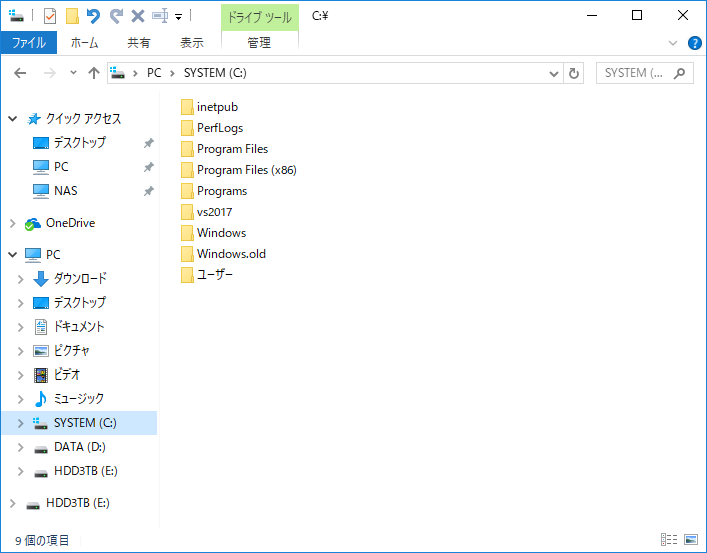Switch to details view in status bar

[669, 539]
